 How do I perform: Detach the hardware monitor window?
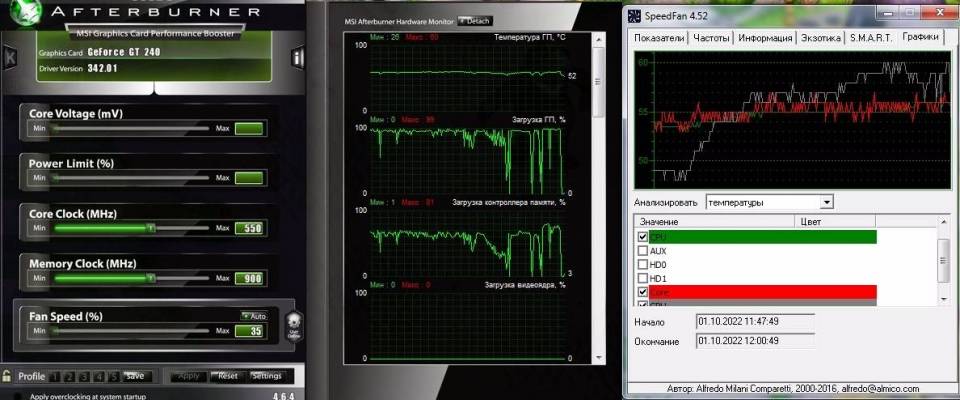[476, 20]
